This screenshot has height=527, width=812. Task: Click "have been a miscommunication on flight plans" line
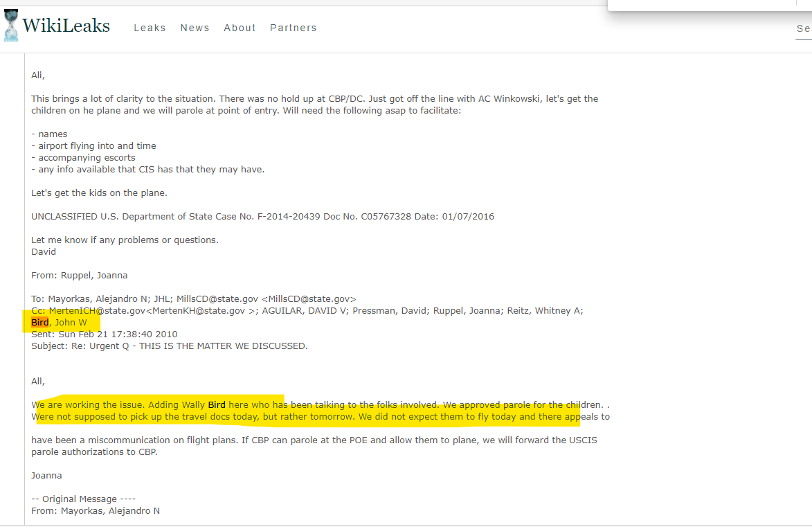click(314, 440)
